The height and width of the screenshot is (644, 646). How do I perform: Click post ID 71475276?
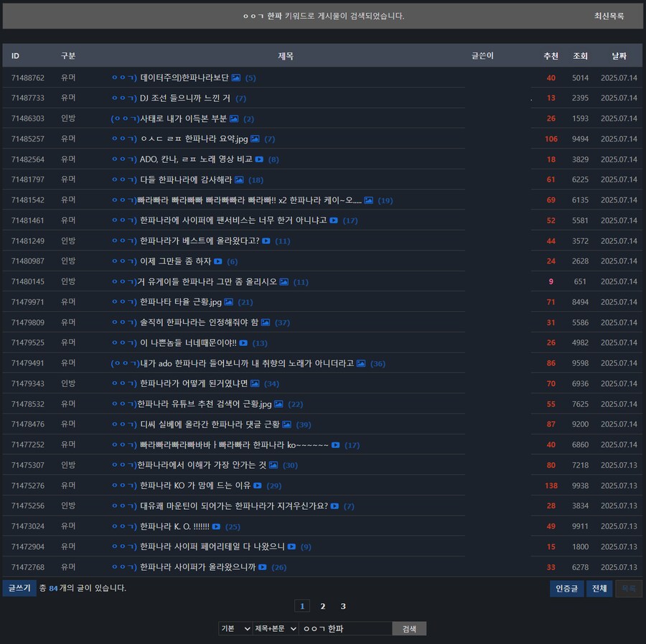coord(27,486)
